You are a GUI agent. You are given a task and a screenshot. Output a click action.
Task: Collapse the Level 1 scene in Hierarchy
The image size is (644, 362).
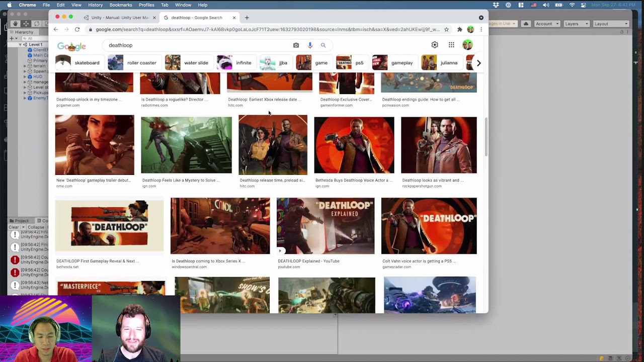click(x=20, y=45)
